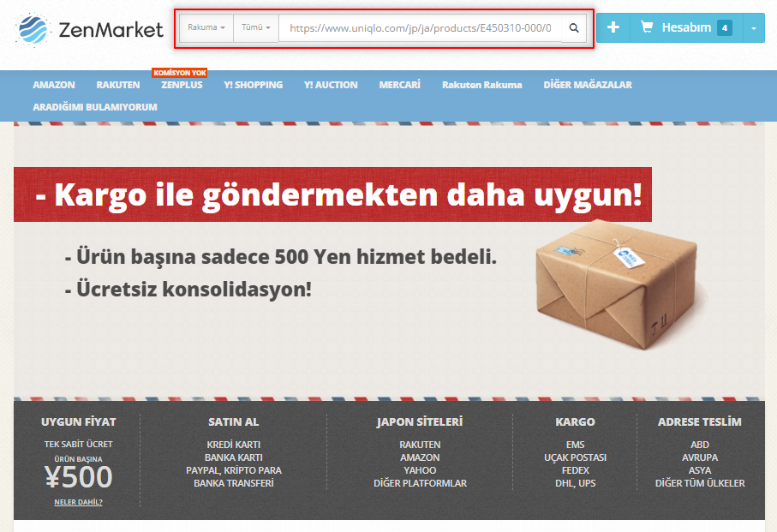
Task: Click AVRUPA delivery text
Action: tap(699, 457)
